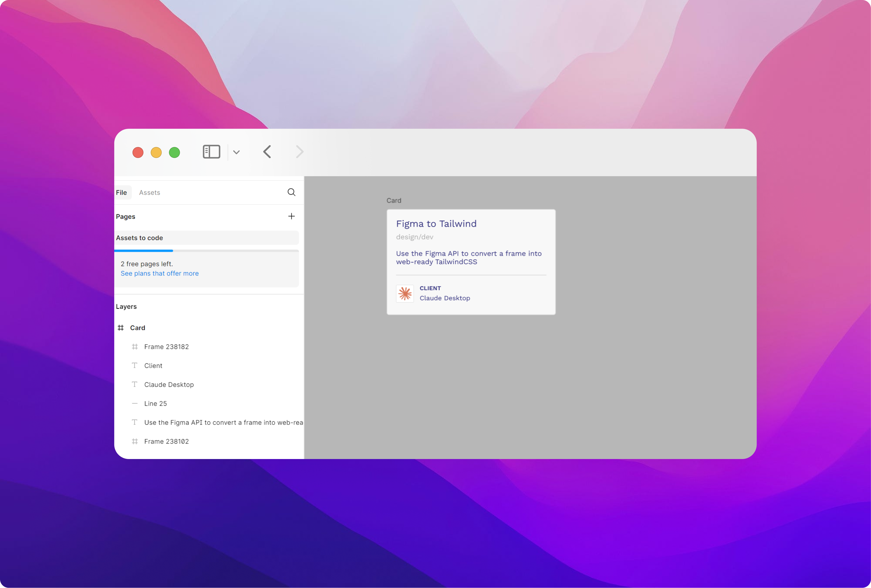Click the Layers section header
Image resolution: width=871 pixels, height=588 pixels.
126,307
